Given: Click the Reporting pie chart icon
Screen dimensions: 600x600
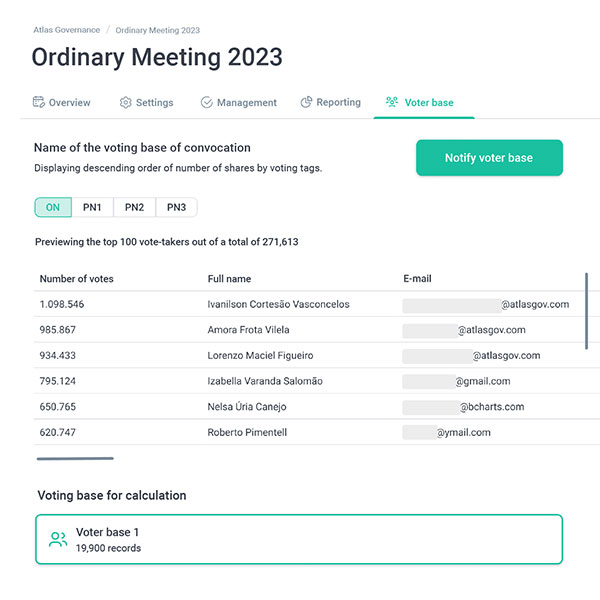Looking at the screenshot, I should coord(306,102).
